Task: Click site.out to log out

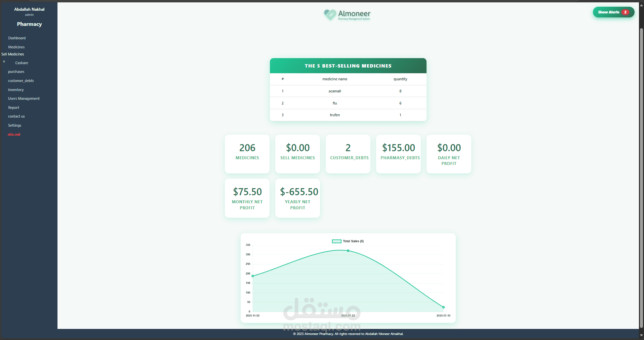Action: pos(14,134)
